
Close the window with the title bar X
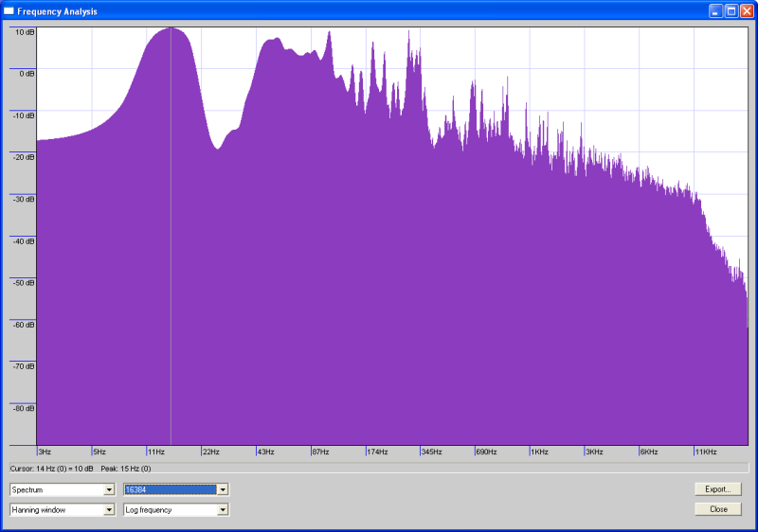click(747, 11)
